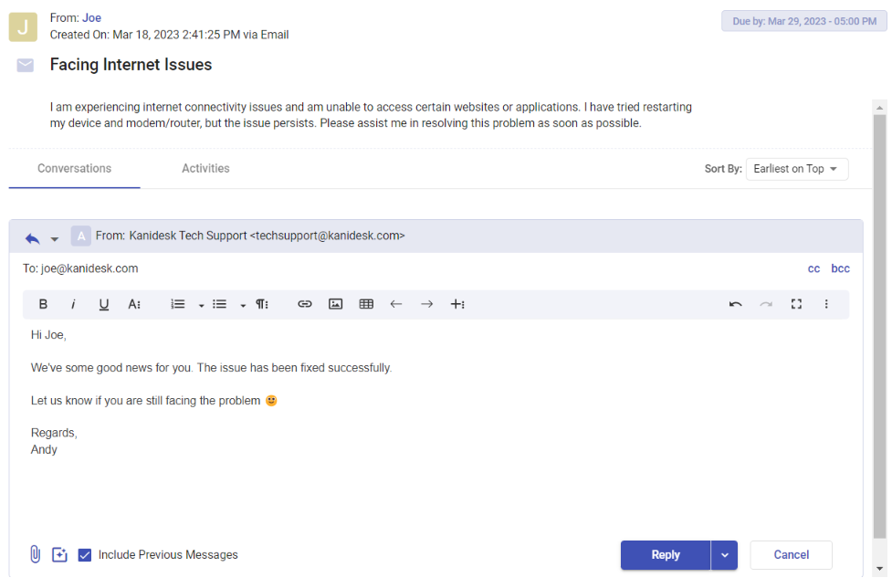
Task: Click the sender avatar labeled A
Action: [80, 236]
